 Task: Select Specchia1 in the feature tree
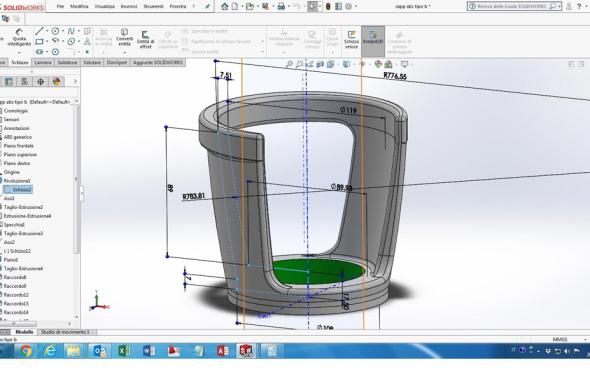click(14, 224)
